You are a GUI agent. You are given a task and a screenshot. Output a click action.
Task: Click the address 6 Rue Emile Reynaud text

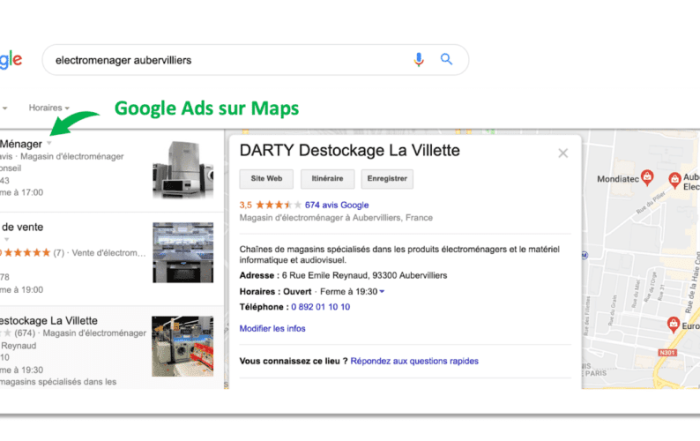364,275
